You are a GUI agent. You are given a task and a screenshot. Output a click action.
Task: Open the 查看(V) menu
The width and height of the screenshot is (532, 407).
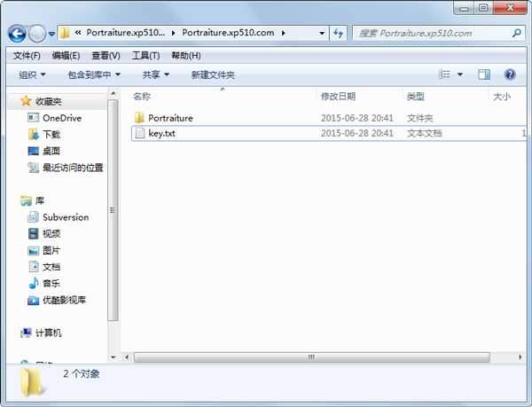point(106,55)
